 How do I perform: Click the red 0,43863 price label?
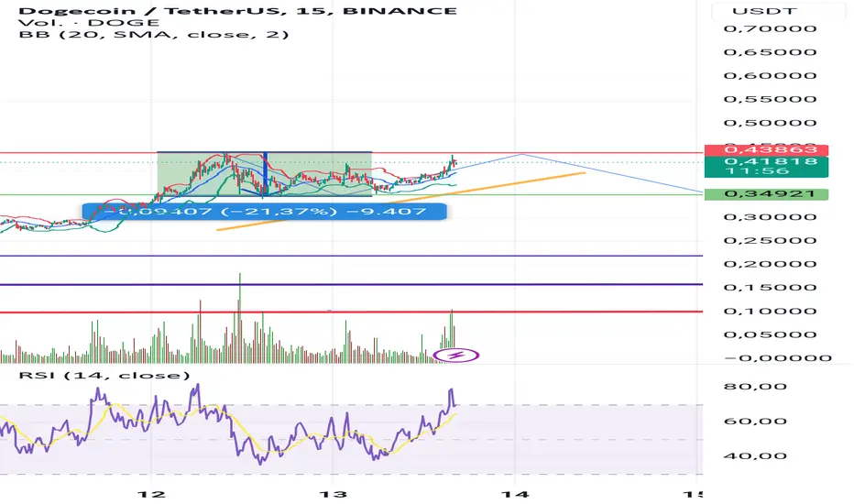(766, 150)
